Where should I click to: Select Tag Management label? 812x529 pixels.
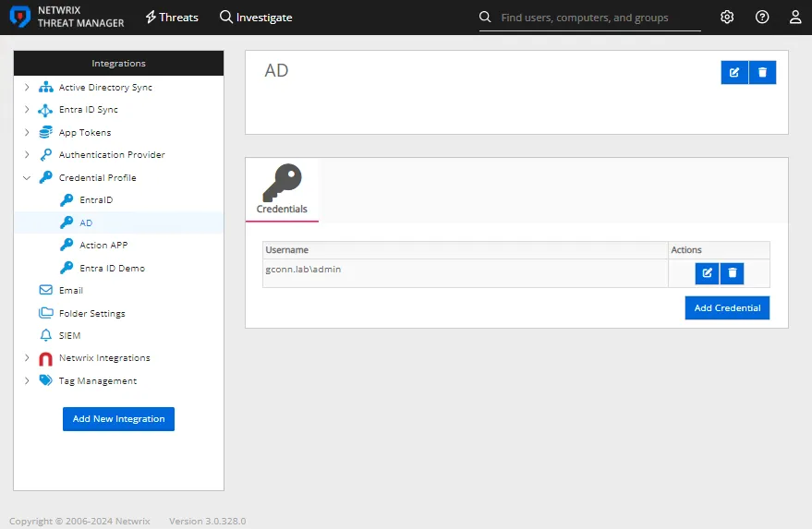(x=98, y=381)
